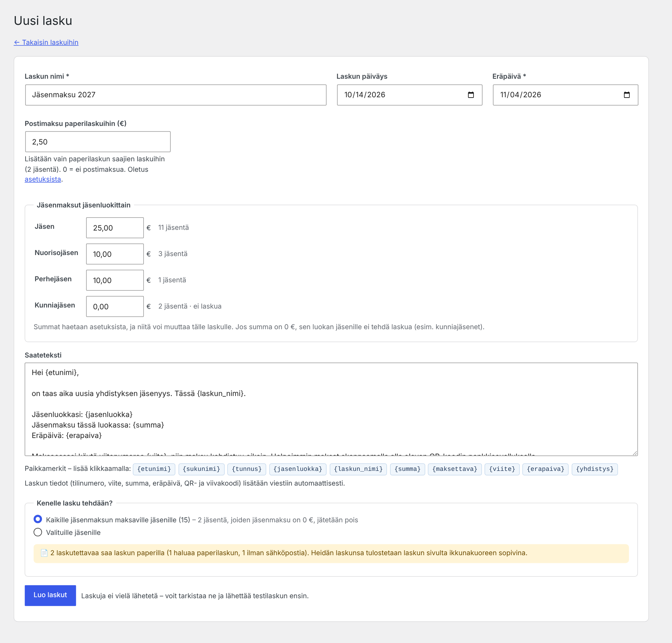This screenshot has height=643, width=672.
Task: Insert the {yhdistys} placeholder chip
Action: pyautogui.click(x=595, y=469)
